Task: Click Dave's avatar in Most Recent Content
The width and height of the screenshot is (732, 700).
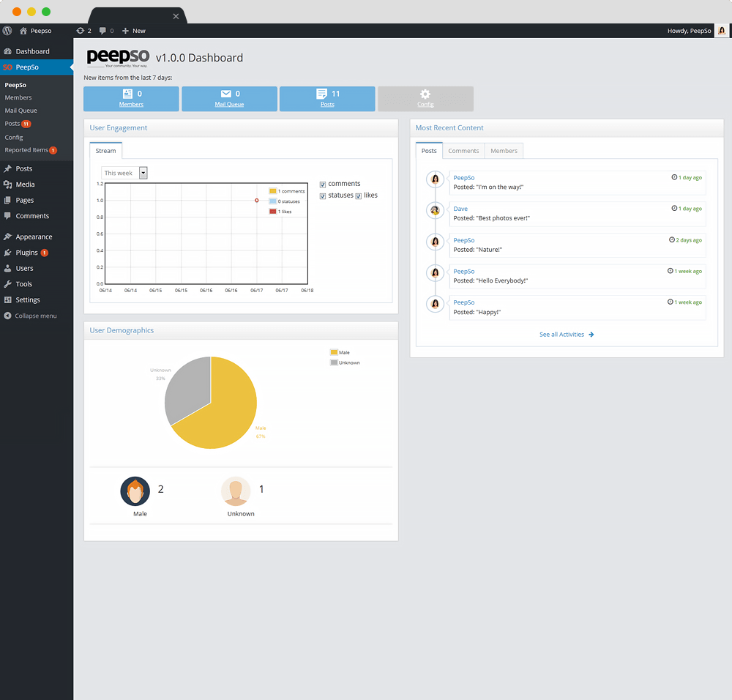Action: pos(435,210)
